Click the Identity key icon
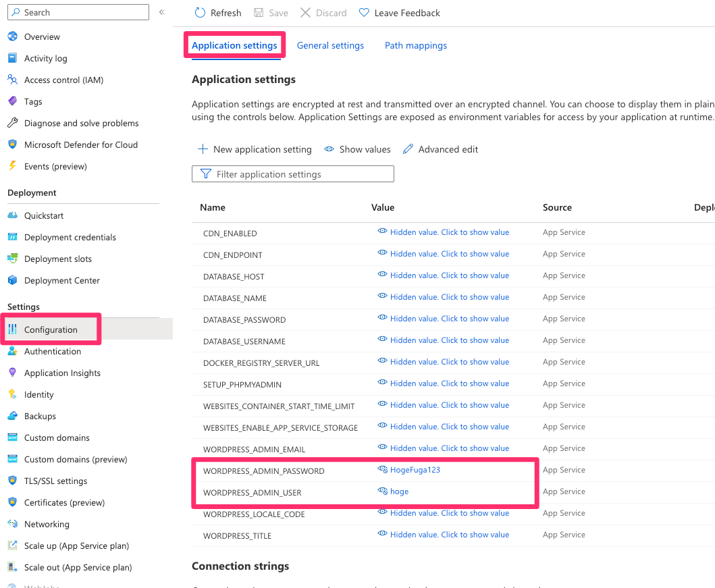Image resolution: width=715 pixels, height=588 pixels. [12, 394]
